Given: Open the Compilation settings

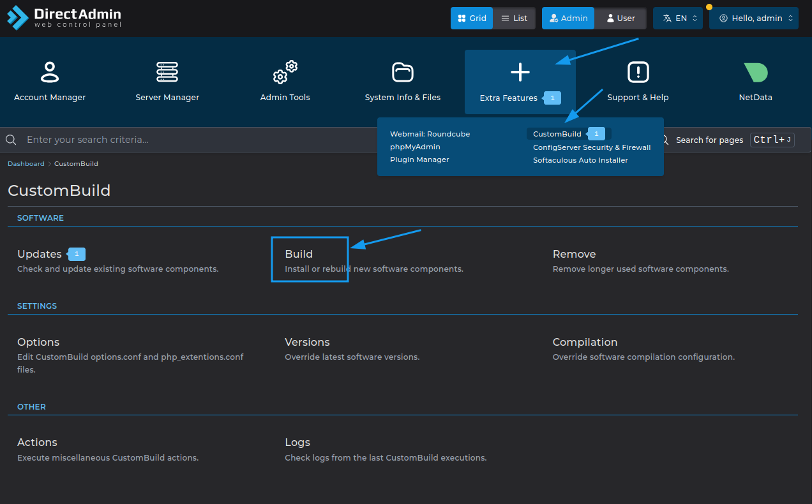Looking at the screenshot, I should (585, 342).
